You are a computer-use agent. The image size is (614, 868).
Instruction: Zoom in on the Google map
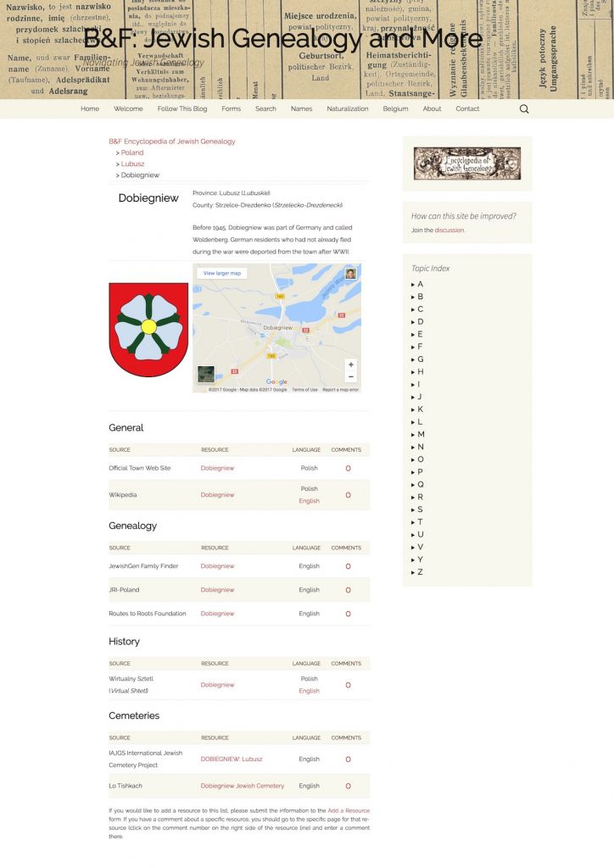tap(350, 364)
